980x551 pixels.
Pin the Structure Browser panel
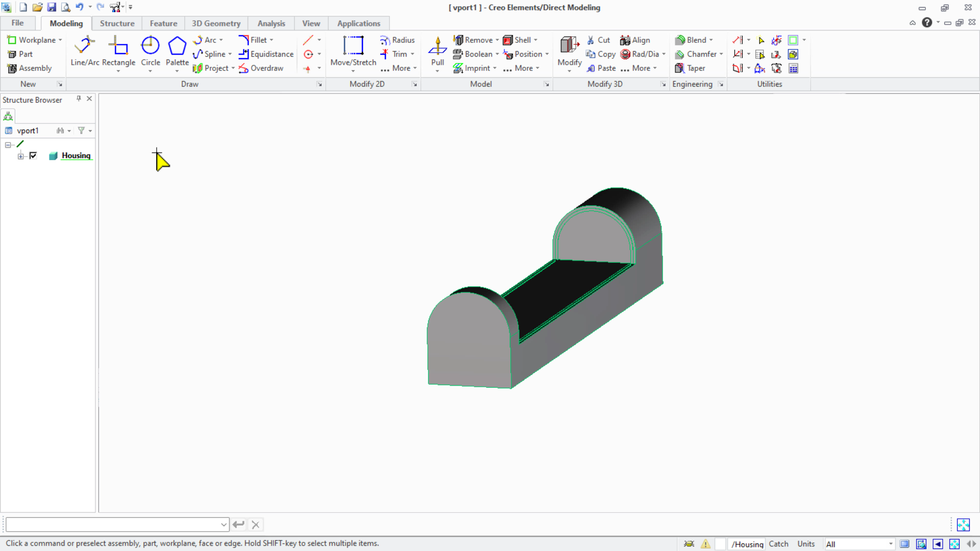pos(79,98)
